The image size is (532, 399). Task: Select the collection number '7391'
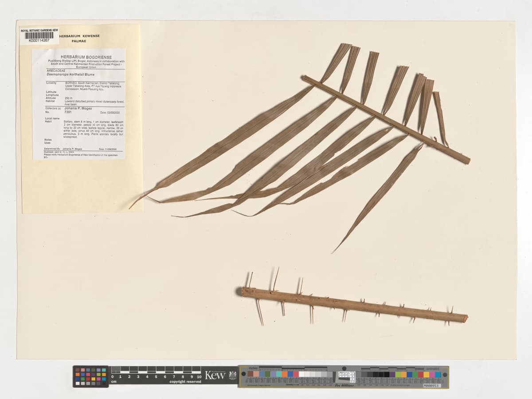pyautogui.click(x=68, y=112)
